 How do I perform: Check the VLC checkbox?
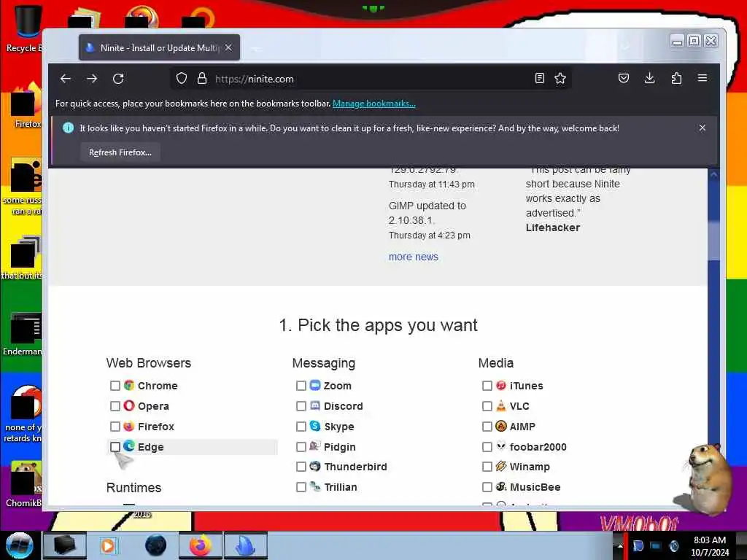(x=487, y=406)
